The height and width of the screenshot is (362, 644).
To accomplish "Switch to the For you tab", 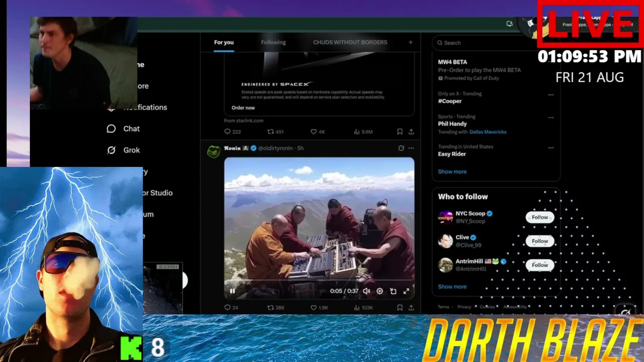I will pyautogui.click(x=224, y=42).
